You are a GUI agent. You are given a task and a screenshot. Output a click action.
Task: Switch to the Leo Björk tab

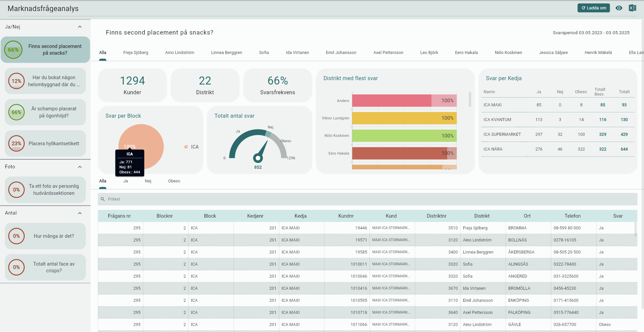pos(429,53)
